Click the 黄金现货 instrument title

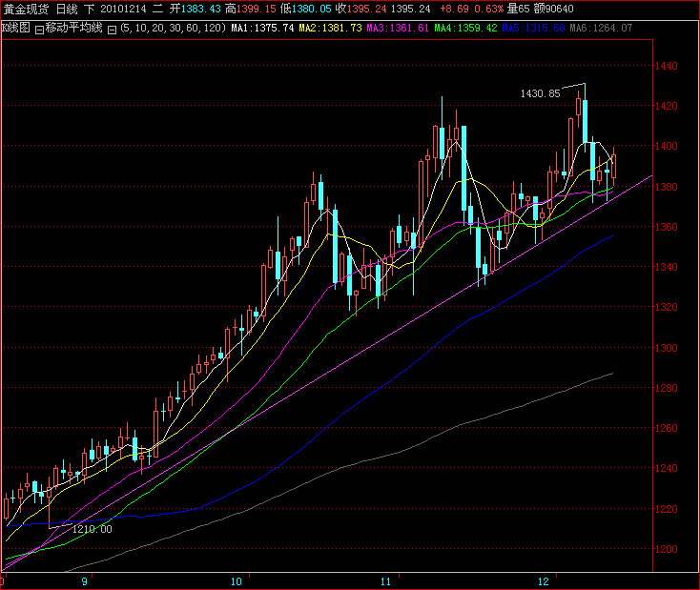click(26, 9)
